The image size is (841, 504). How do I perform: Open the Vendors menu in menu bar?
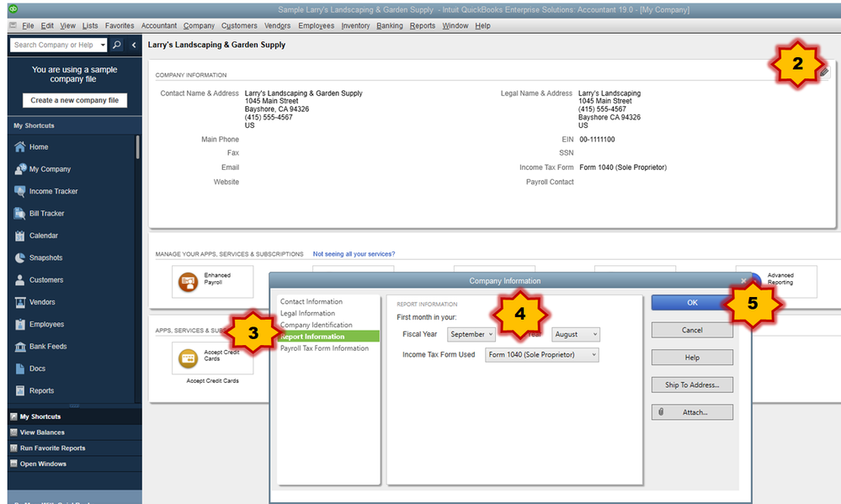[x=277, y=26]
